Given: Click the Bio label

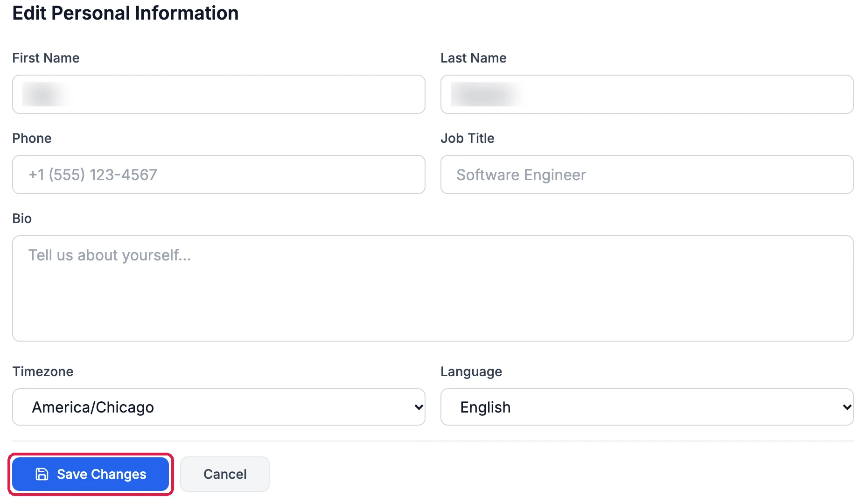Looking at the screenshot, I should [22, 218].
